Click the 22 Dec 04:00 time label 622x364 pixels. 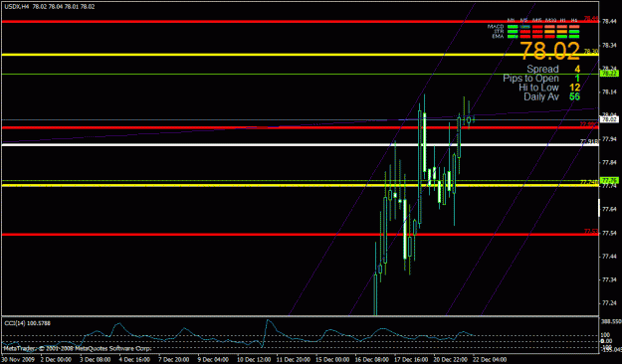[x=490, y=360]
